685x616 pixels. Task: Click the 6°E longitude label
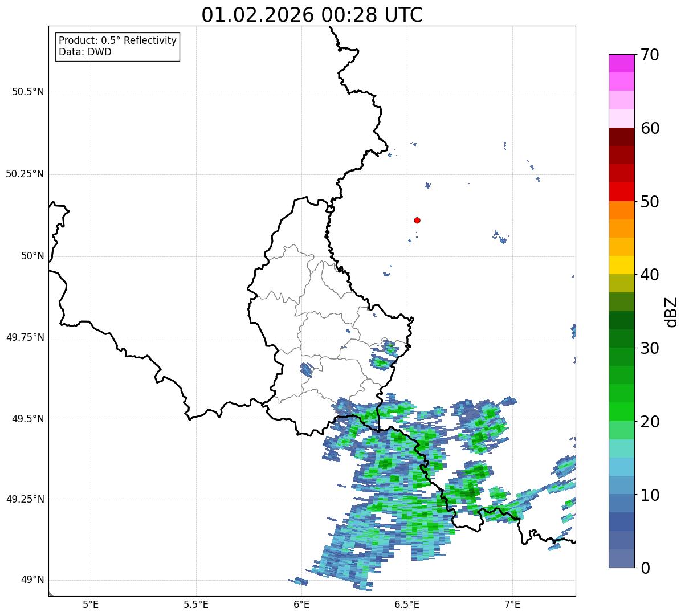pos(301,604)
